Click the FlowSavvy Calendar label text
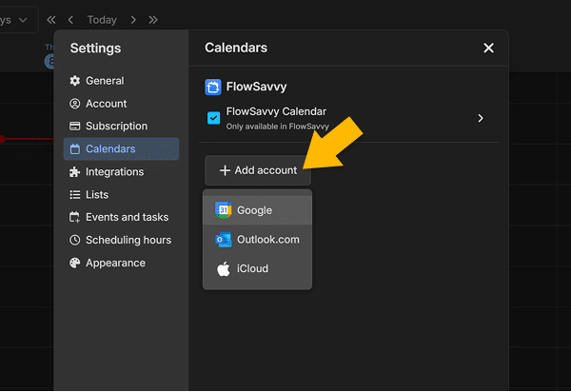The height and width of the screenshot is (392, 571). [x=276, y=111]
